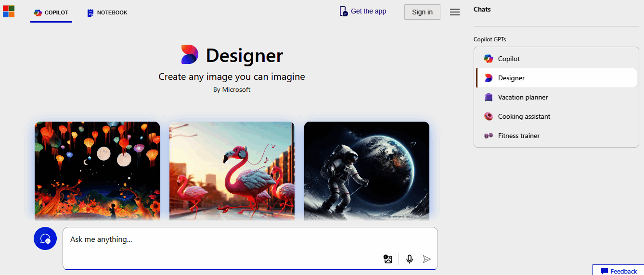Click the dumbbell icon for Fitness trainer

click(489, 136)
